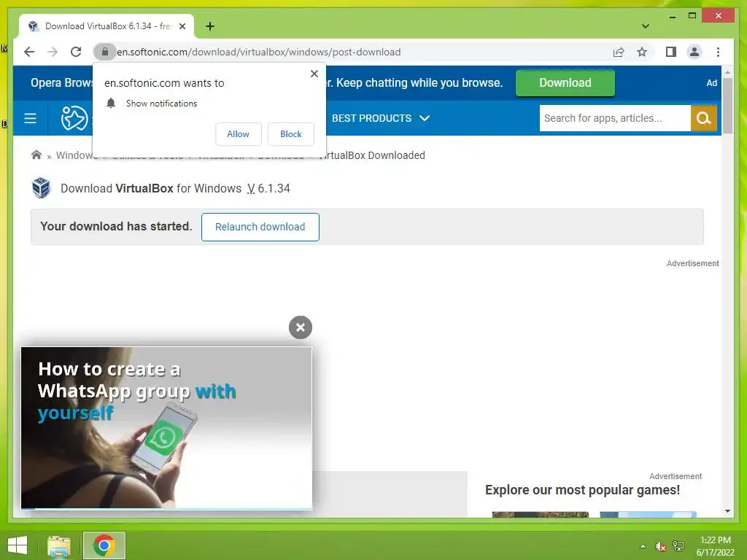
Task: Click the Your download has started text
Action: pyautogui.click(x=116, y=226)
